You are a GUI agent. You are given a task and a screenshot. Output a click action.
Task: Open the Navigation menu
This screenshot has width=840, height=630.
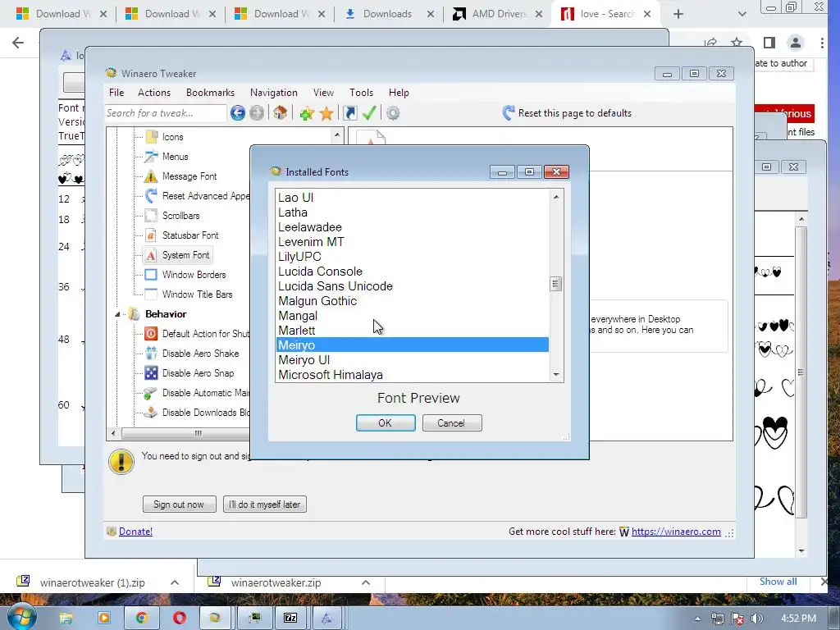(274, 93)
